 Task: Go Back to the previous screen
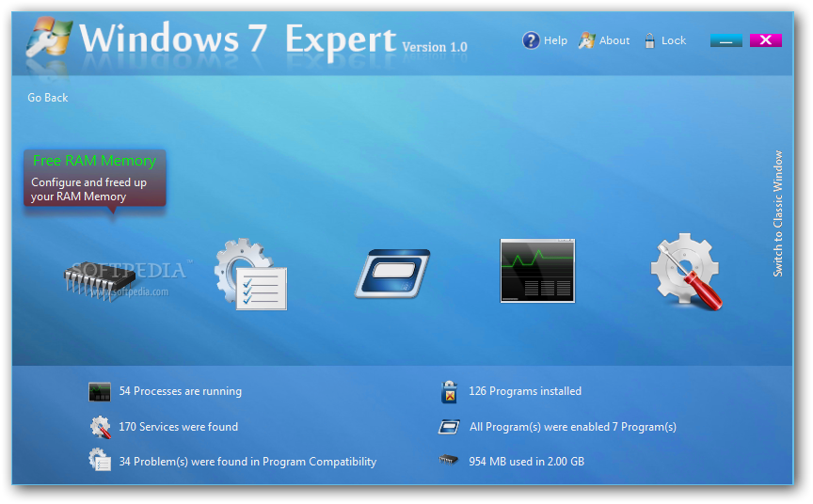[x=48, y=98]
